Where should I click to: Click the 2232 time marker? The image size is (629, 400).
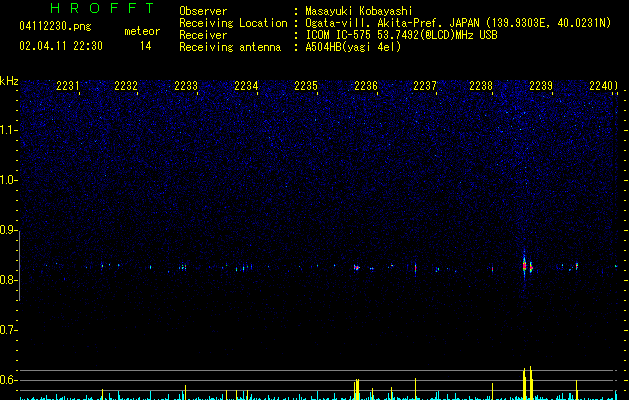point(126,86)
